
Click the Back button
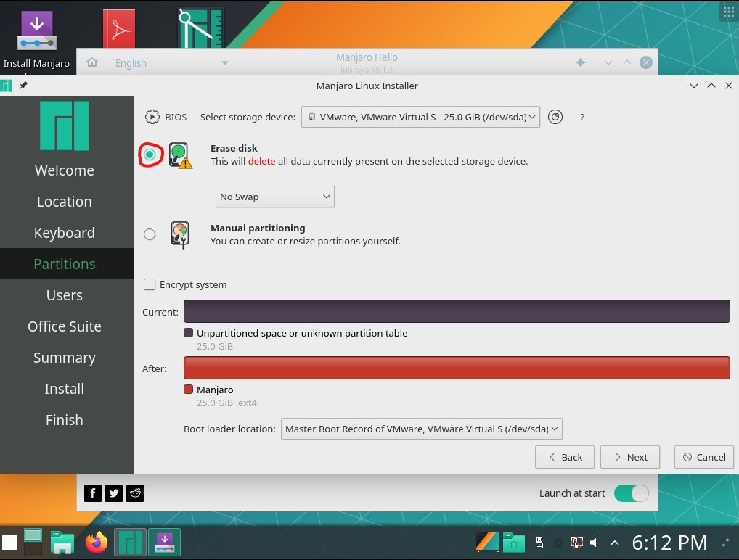[565, 457]
